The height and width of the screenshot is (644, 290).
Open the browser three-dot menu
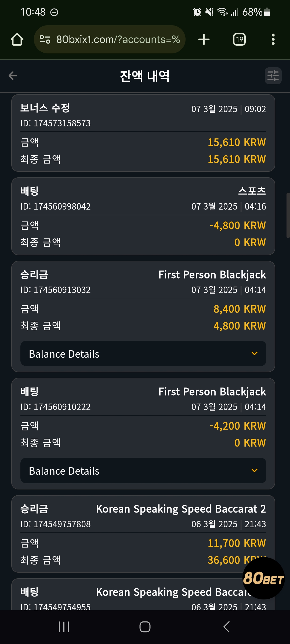click(x=273, y=39)
